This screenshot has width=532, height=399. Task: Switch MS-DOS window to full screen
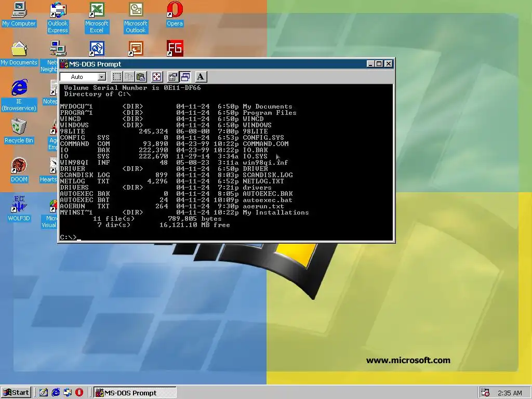pyautogui.click(x=157, y=77)
